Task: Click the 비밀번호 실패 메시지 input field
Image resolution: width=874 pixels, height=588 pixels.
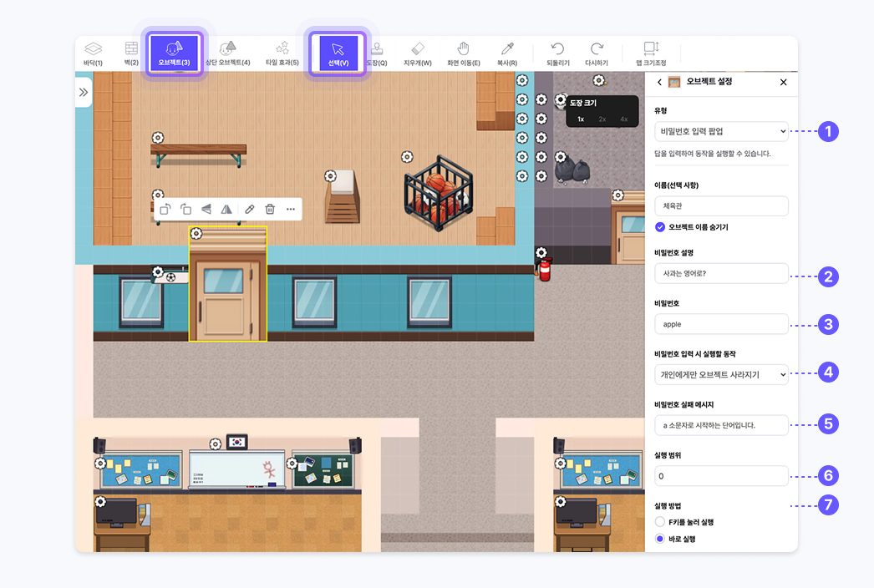Action: [x=721, y=425]
